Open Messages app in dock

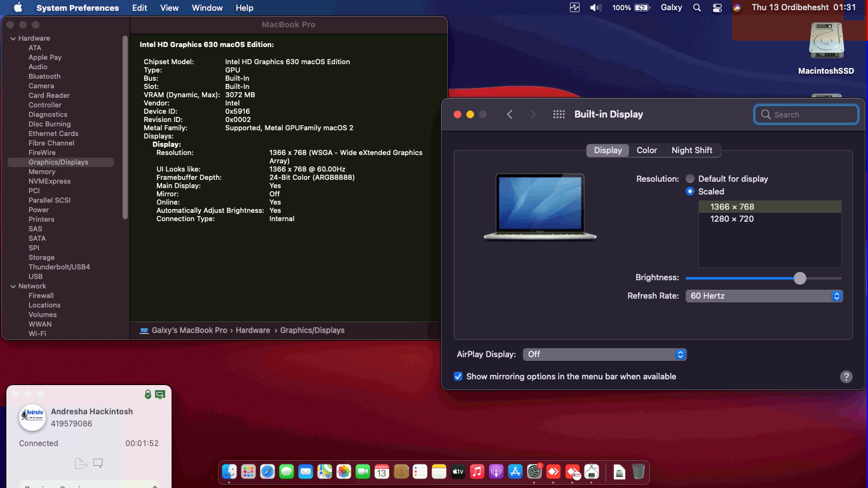pyautogui.click(x=287, y=471)
